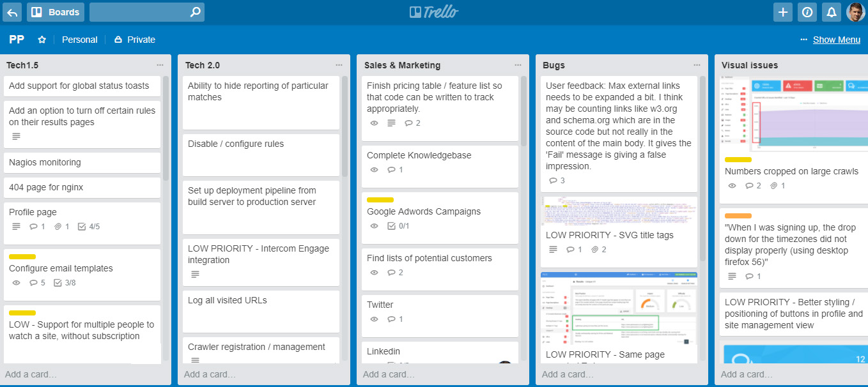
Task: Click the search magnifier icon
Action: pyautogui.click(x=196, y=11)
